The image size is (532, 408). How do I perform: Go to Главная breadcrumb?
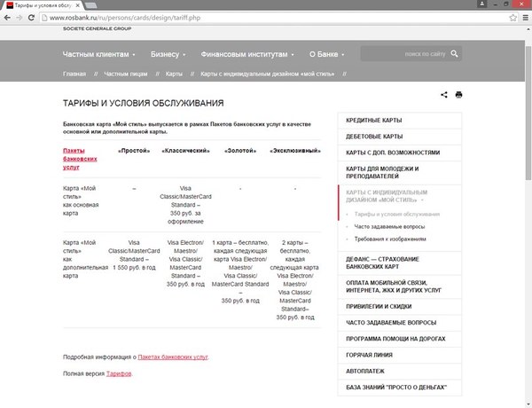click(74, 74)
